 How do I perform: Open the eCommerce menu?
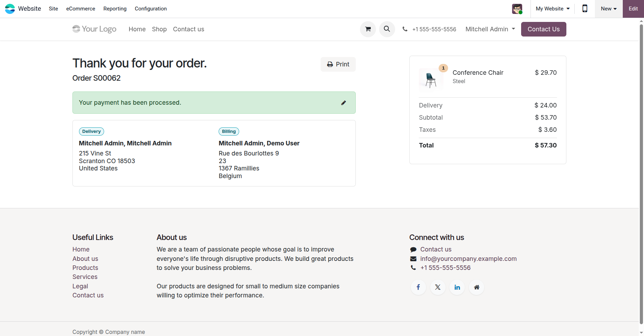tap(80, 9)
